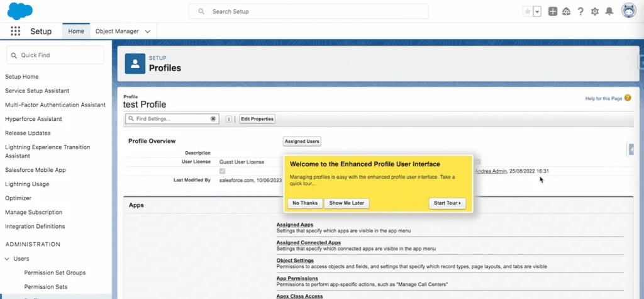Open Release Updates in sidebar
The image size is (644, 299).
[28, 133]
